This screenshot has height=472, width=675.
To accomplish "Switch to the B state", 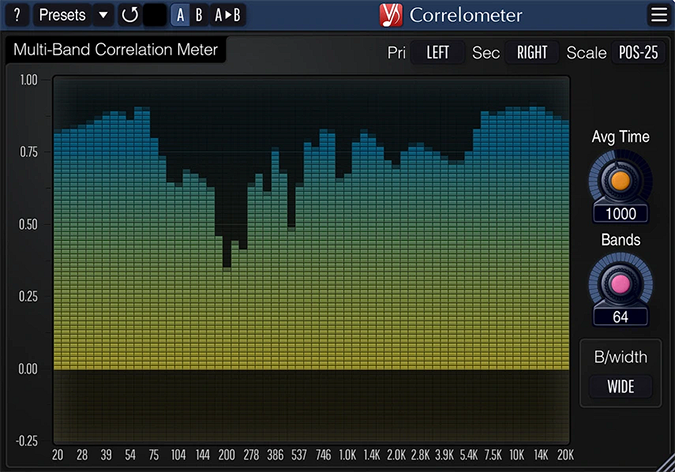I will click(x=199, y=15).
